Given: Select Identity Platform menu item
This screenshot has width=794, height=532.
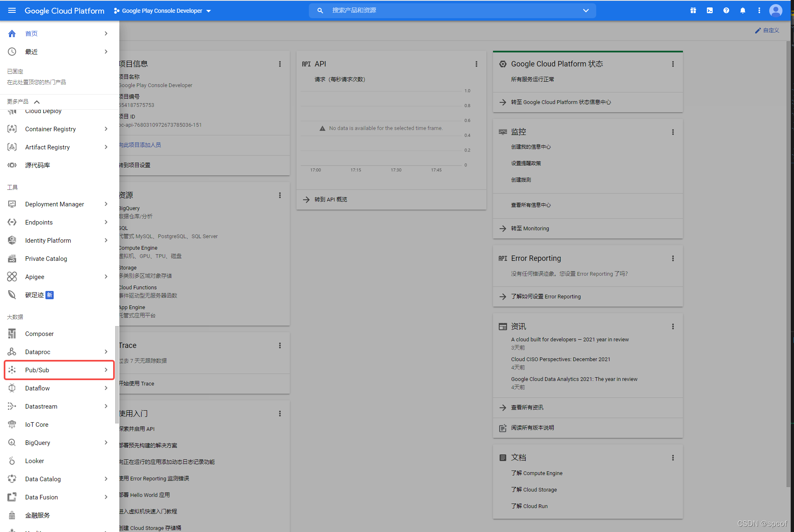Looking at the screenshot, I should click(48, 240).
